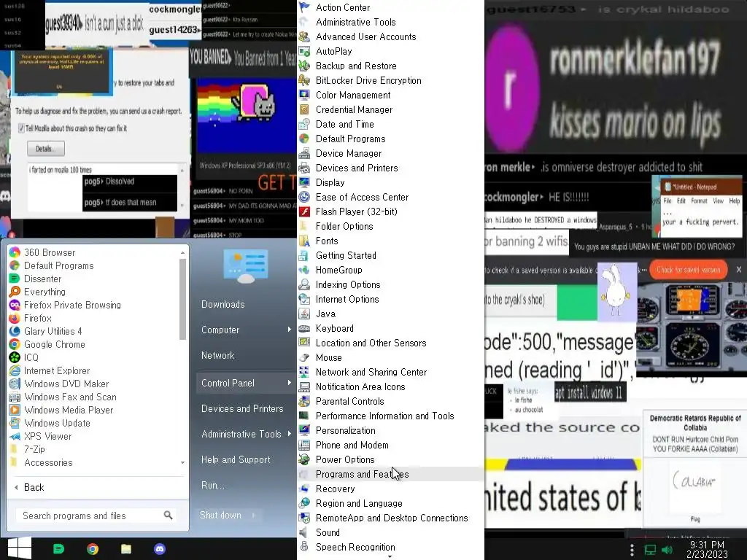The height and width of the screenshot is (560, 747).
Task: Click the Speech Recognition microphone icon
Action: (304, 547)
